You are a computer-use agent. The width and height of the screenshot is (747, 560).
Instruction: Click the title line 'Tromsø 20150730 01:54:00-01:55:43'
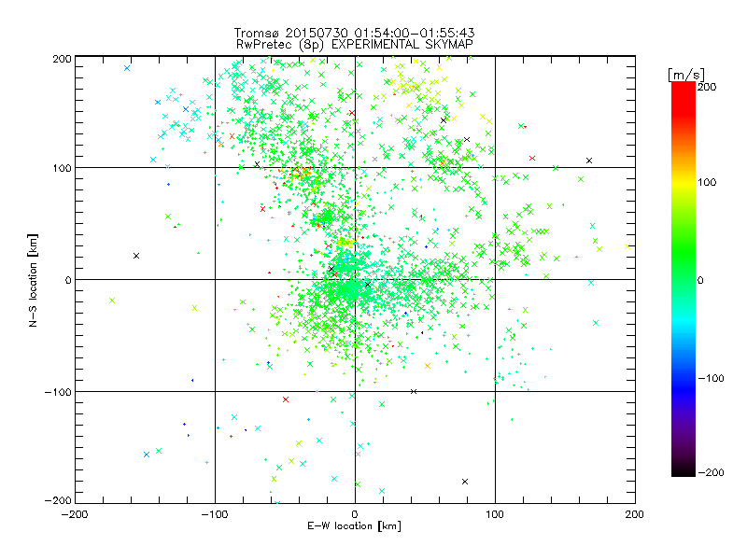point(354,33)
